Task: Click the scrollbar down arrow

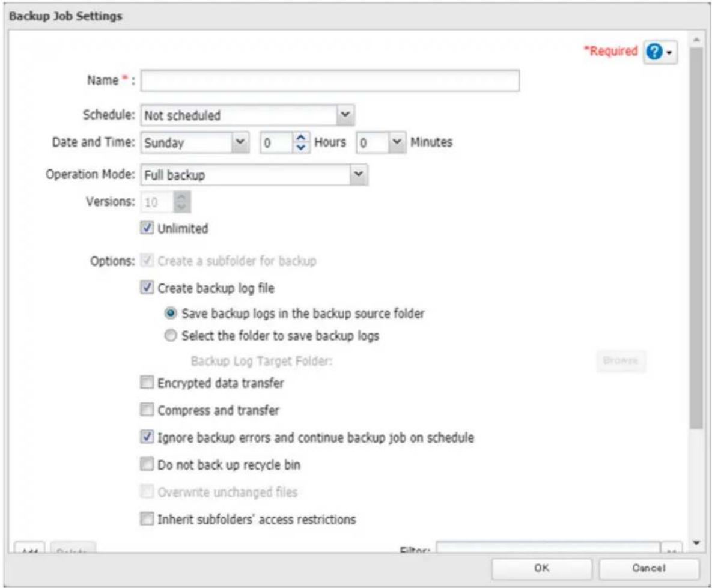Action: 696,543
